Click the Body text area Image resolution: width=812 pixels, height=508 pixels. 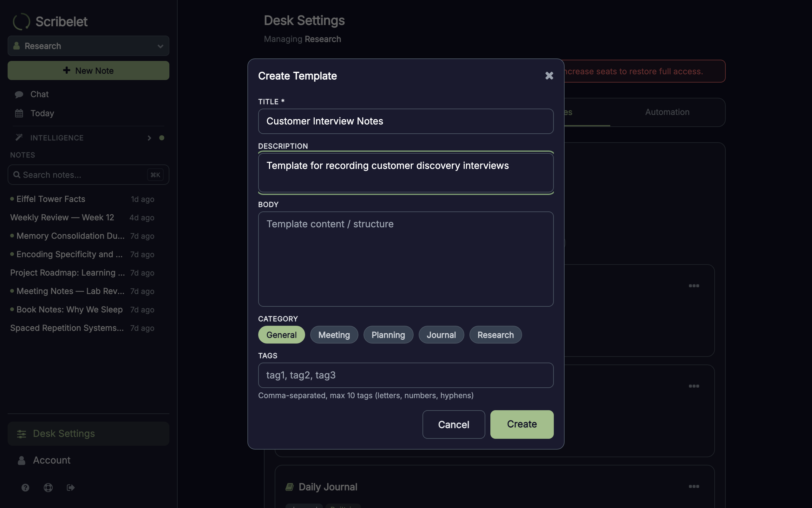(406, 259)
